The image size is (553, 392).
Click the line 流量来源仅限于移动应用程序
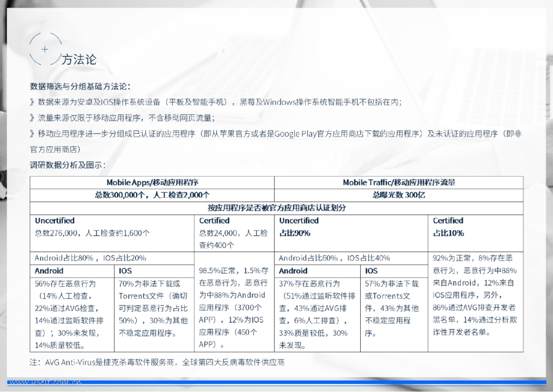[123, 118]
